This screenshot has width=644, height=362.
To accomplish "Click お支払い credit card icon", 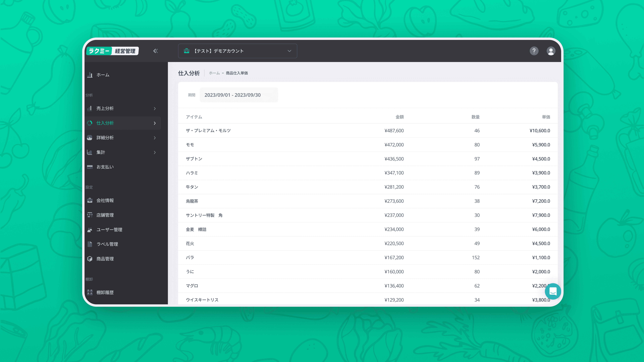I will [x=90, y=167].
